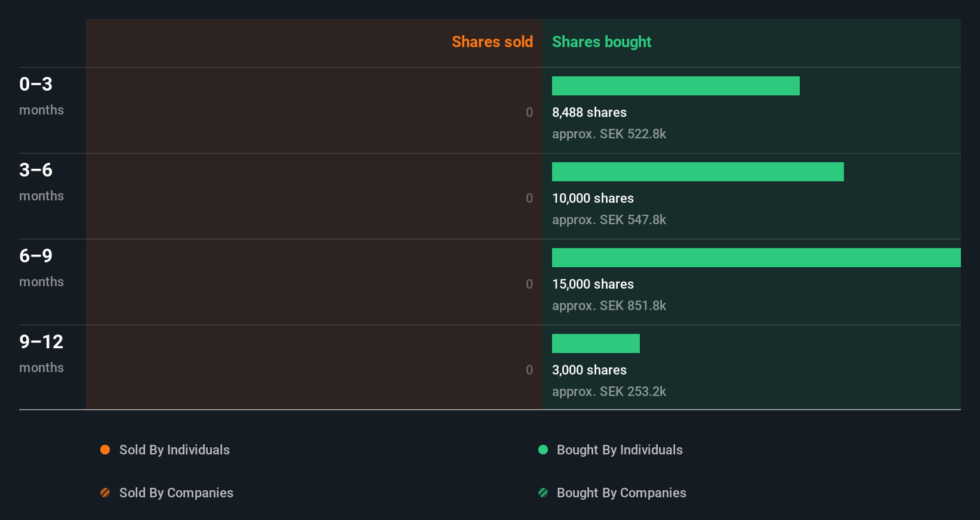Click the Shares sold column header
The width and height of the screenshot is (980, 520).
pos(492,42)
